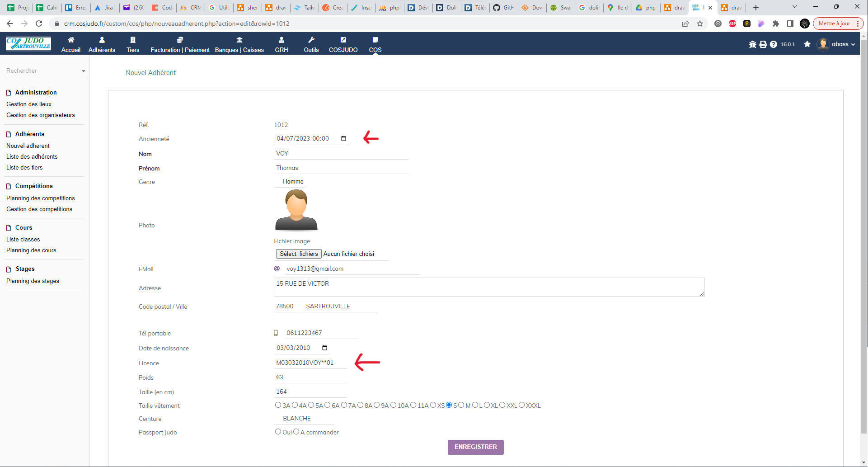
Task: Select Passport Judo A commander option
Action: (296, 432)
